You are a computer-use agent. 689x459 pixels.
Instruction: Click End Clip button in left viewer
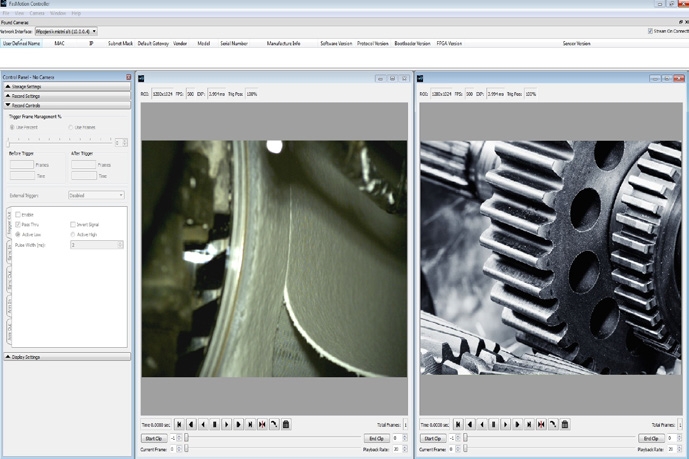click(x=376, y=438)
